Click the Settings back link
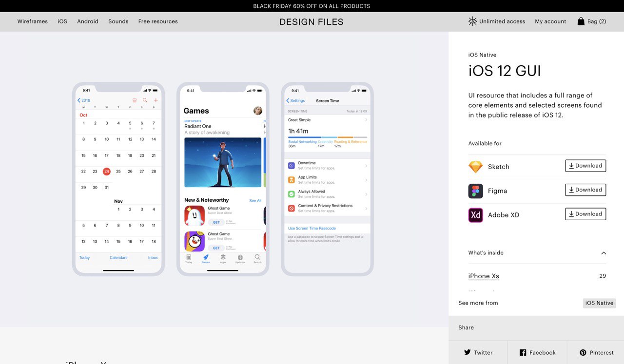This screenshot has height=364, width=624. click(295, 100)
